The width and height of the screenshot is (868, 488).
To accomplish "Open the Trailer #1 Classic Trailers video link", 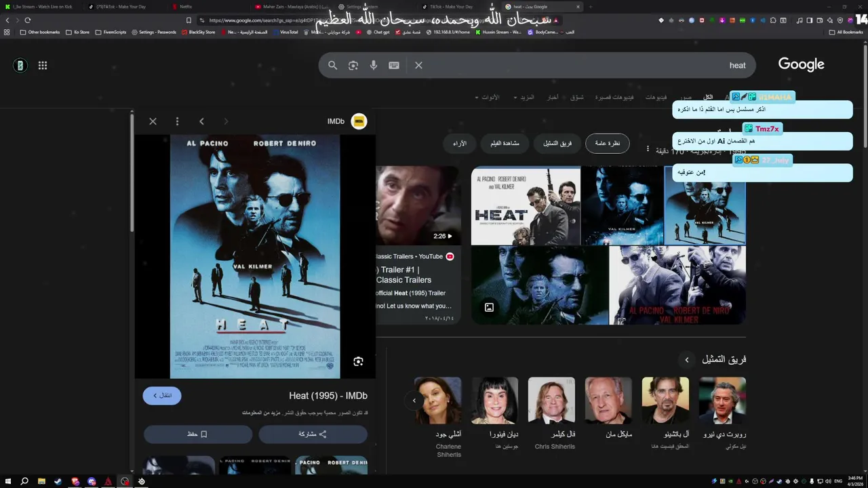I will coord(404,274).
